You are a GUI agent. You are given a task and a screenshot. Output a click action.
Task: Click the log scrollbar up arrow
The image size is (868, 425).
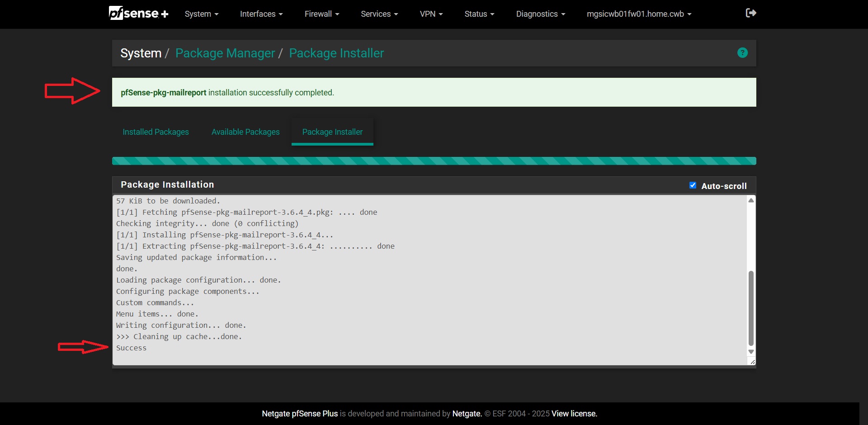751,200
